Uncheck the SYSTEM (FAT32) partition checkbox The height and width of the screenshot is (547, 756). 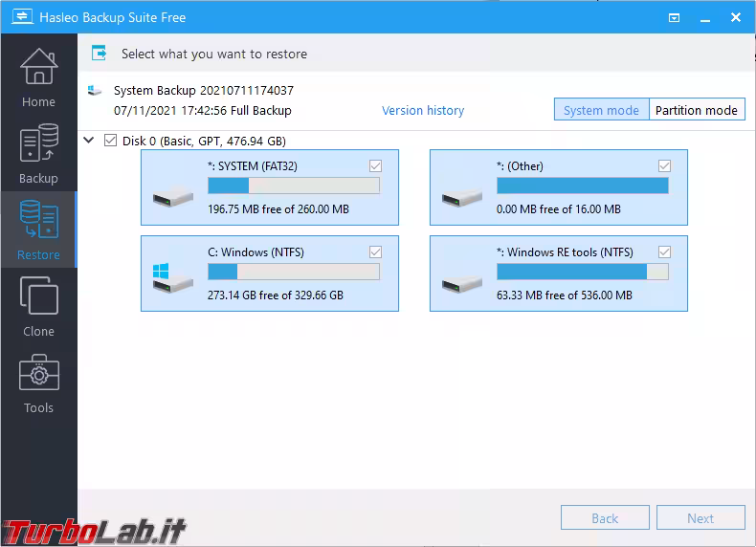pos(375,166)
